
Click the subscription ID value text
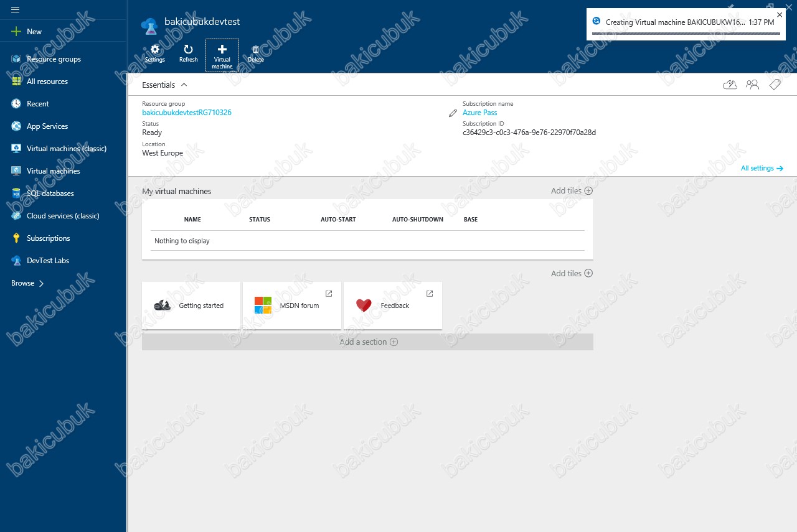point(529,133)
